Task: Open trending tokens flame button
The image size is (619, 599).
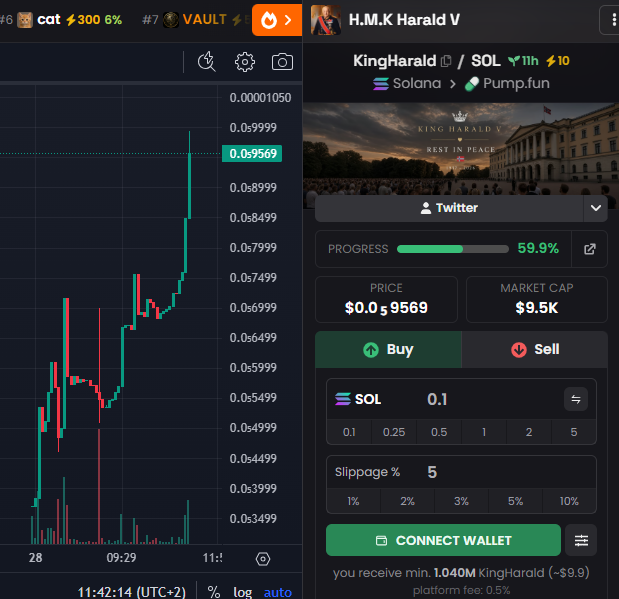Action: click(277, 20)
